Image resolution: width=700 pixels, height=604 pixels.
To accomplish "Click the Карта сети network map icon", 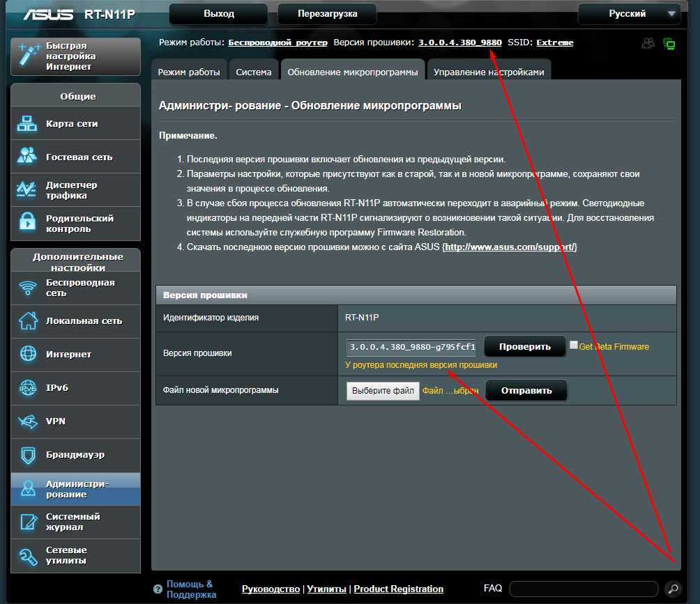I will tap(26, 123).
